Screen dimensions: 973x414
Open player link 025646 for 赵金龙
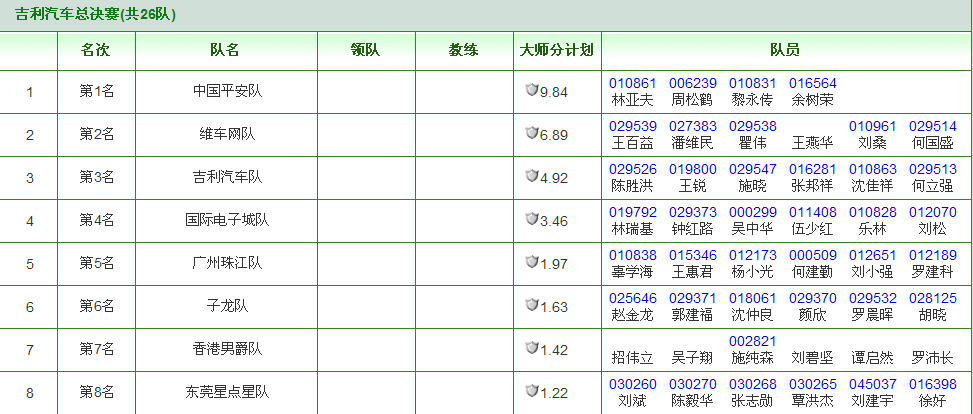[x=632, y=298]
